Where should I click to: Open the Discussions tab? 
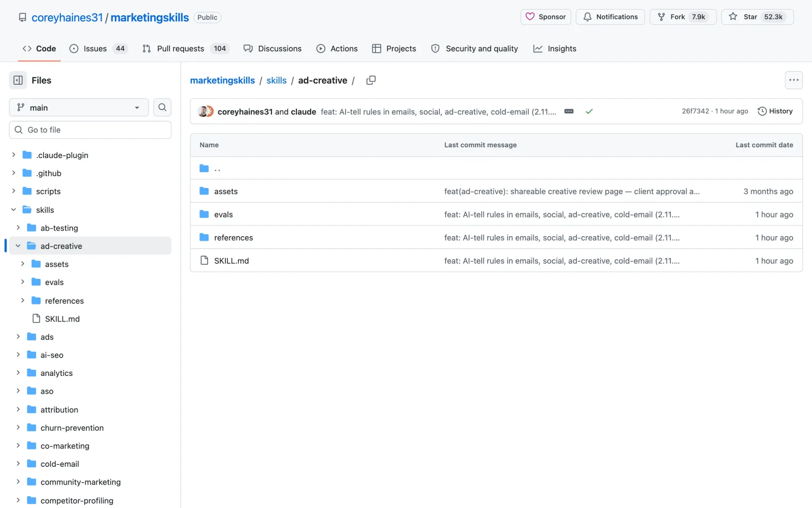click(273, 48)
